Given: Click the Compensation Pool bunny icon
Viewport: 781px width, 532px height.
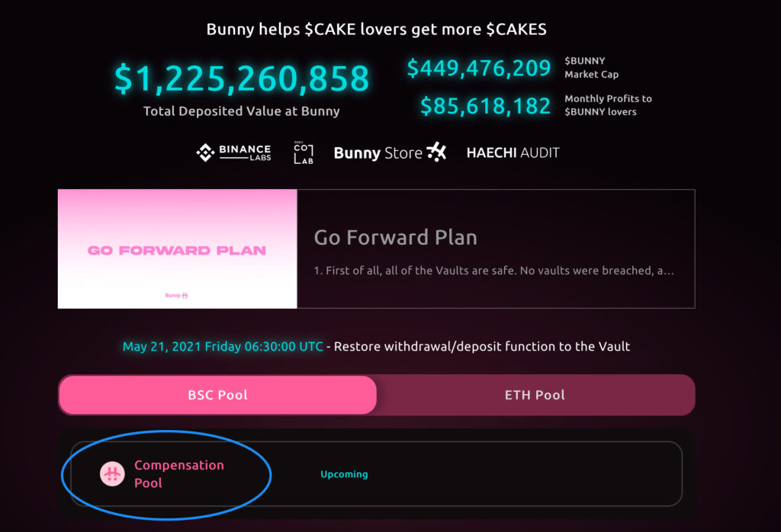Looking at the screenshot, I should tap(112, 474).
